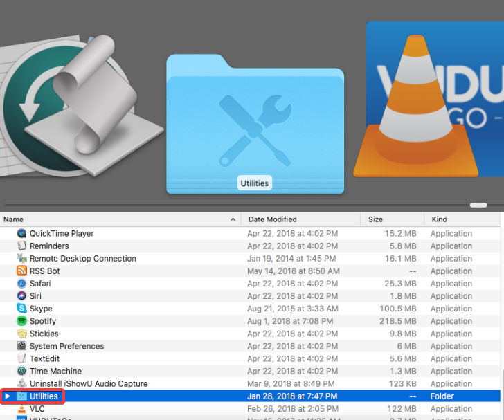Select the large Utilities folder in Cover Flow
The image size is (504, 420).
(x=255, y=124)
